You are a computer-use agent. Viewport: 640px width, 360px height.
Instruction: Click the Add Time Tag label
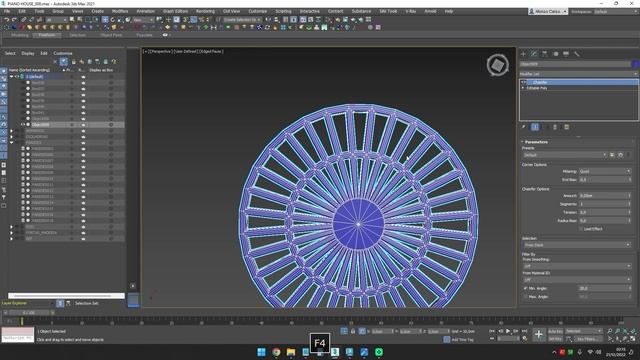coord(462,340)
